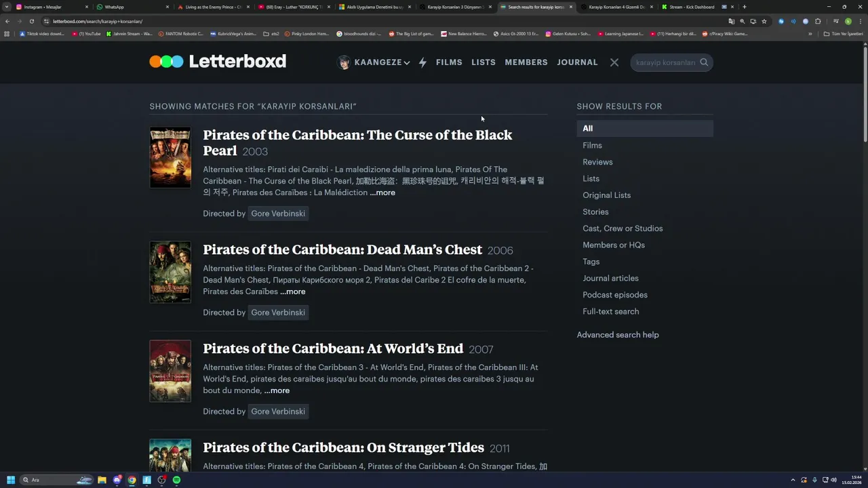Click the install app icon in address bar
Screen dimensions: 868x488
(x=753, y=21)
